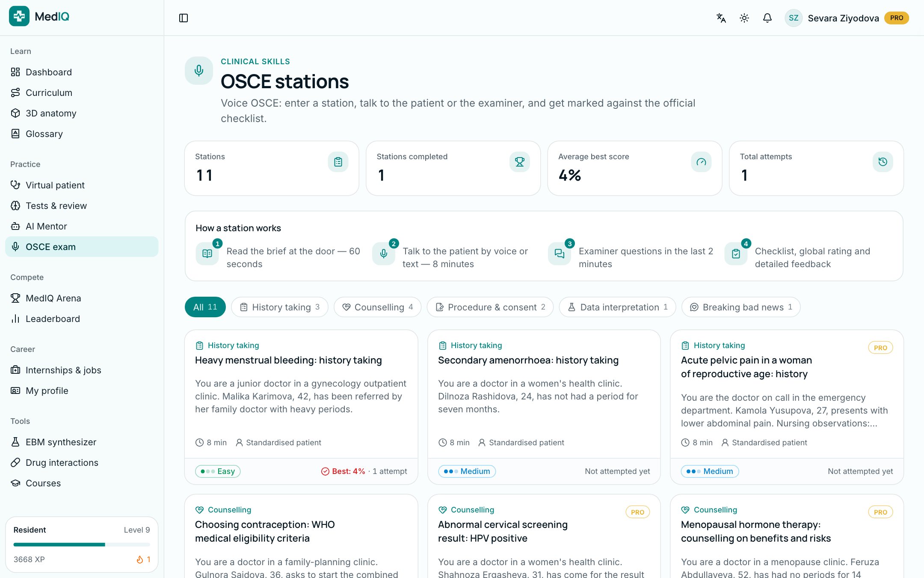Screen dimensions: 924x578
Task: Open Secondary amenorrhoea history taking station
Action: (544, 407)
